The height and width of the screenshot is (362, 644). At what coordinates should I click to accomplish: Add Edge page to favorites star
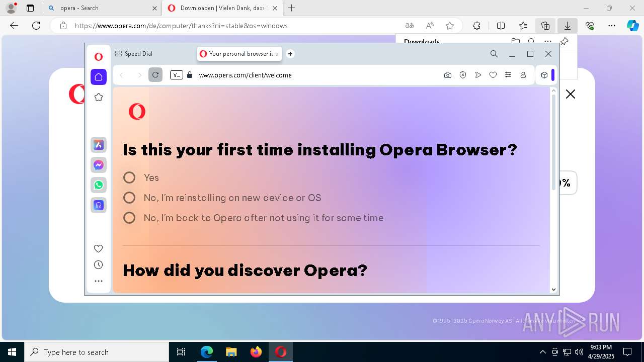(450, 26)
